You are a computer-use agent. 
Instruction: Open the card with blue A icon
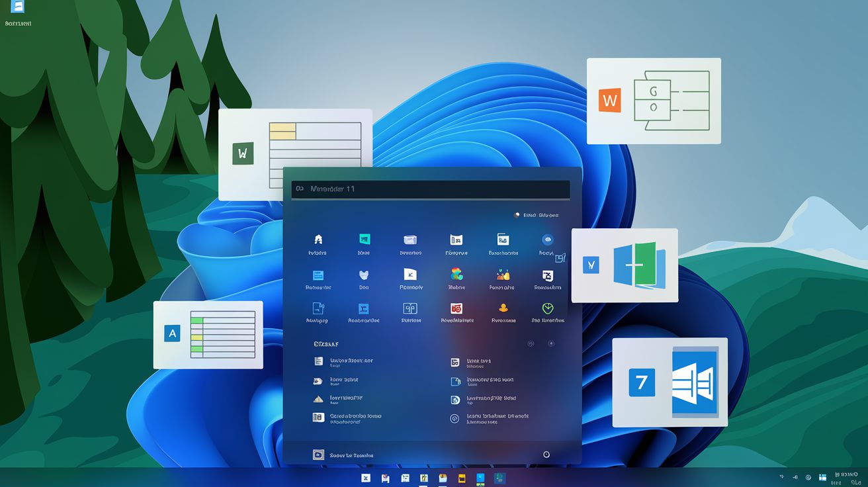pyautogui.click(x=208, y=335)
